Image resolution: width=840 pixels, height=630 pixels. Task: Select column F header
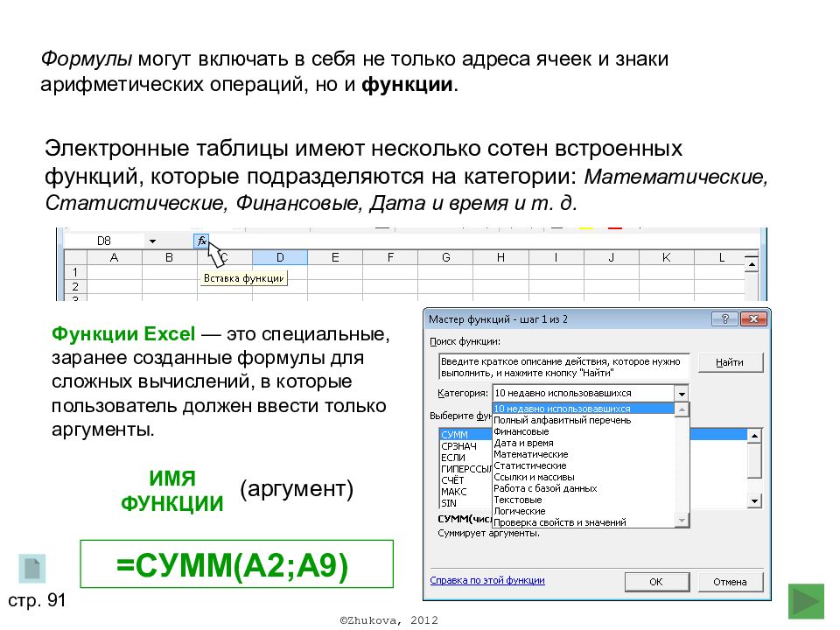tap(390, 257)
